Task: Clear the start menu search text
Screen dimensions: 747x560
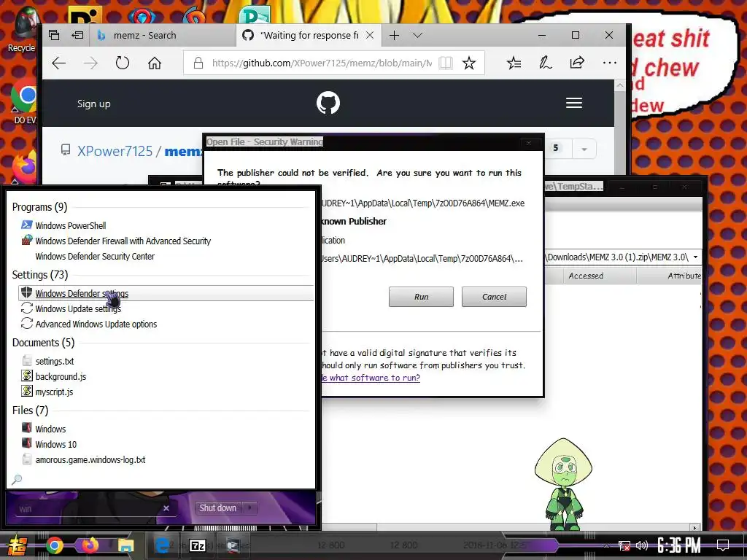Action: [166, 508]
